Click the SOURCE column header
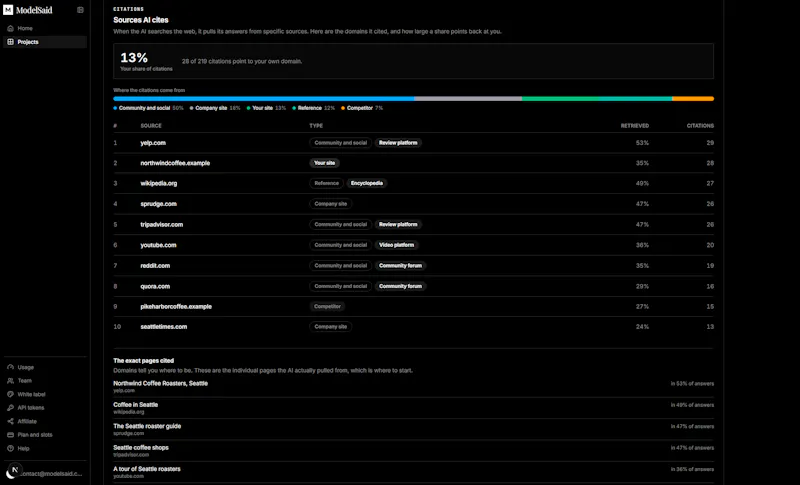 (x=151, y=125)
